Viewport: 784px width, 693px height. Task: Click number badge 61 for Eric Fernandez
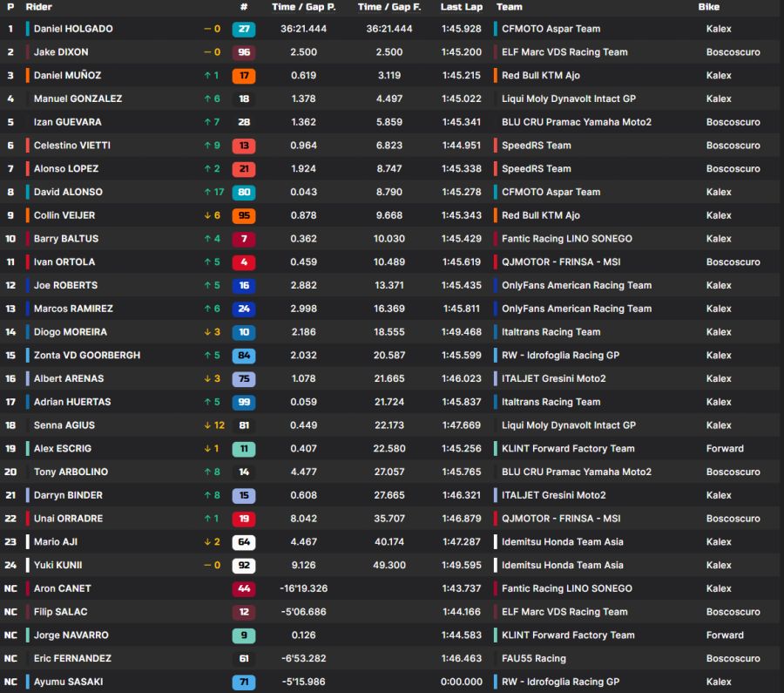point(244,658)
